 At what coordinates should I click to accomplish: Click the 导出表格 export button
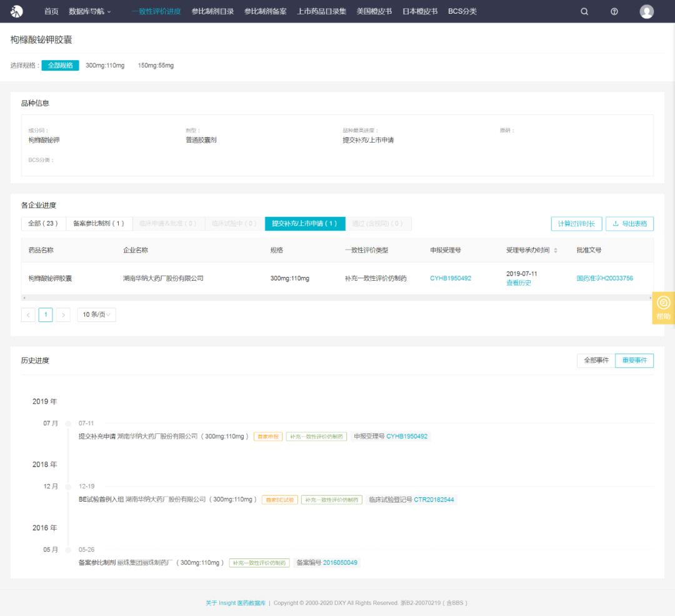point(630,223)
